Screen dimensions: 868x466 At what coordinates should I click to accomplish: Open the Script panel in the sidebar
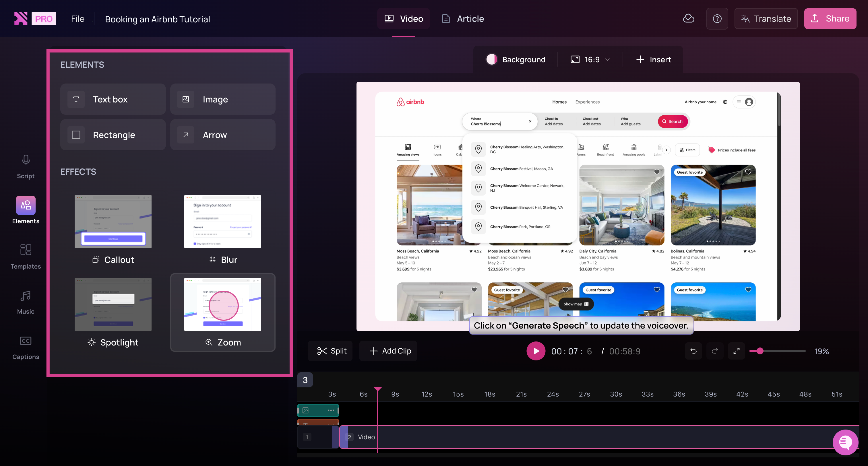click(26, 166)
